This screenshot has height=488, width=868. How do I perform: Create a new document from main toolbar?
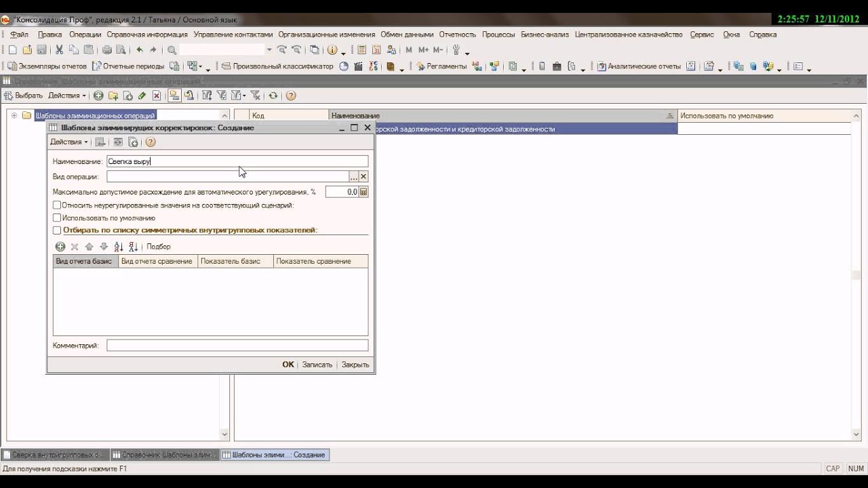click(12, 49)
